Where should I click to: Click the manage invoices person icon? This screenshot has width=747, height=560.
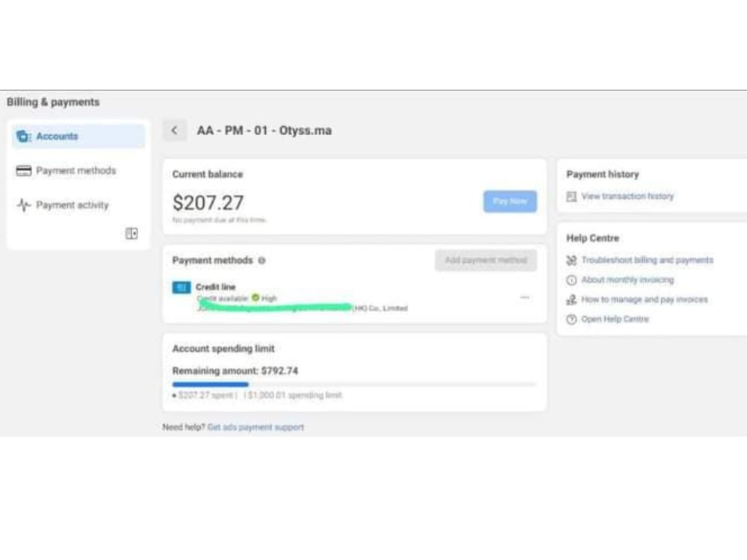[x=571, y=300]
